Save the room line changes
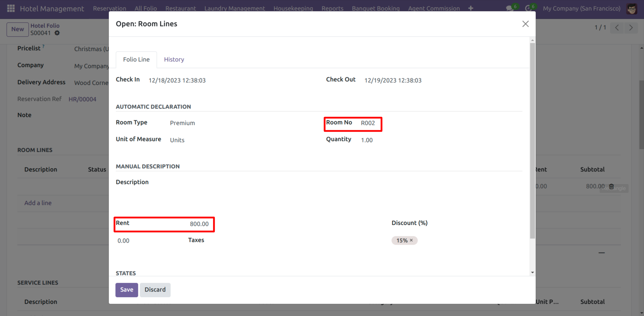Image resolution: width=644 pixels, height=316 pixels. [x=126, y=289]
